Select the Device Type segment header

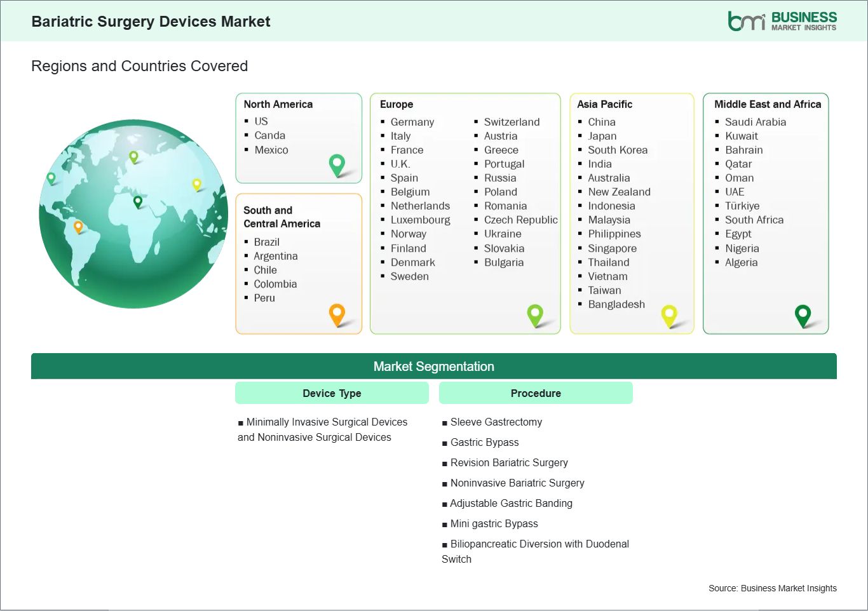click(x=332, y=393)
